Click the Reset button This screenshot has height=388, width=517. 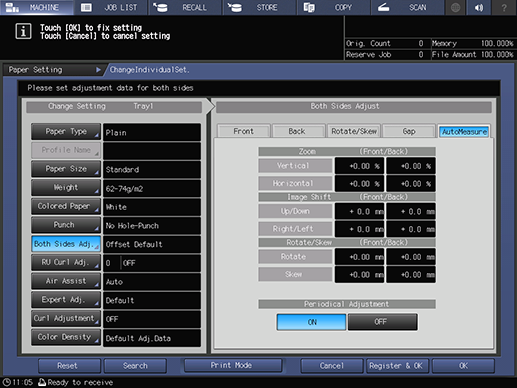[69, 366]
